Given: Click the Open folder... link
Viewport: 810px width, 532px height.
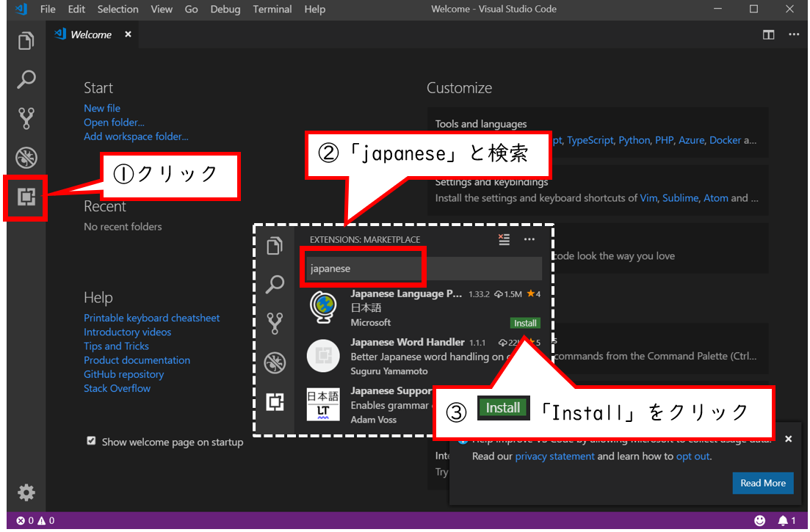Looking at the screenshot, I should point(114,123).
